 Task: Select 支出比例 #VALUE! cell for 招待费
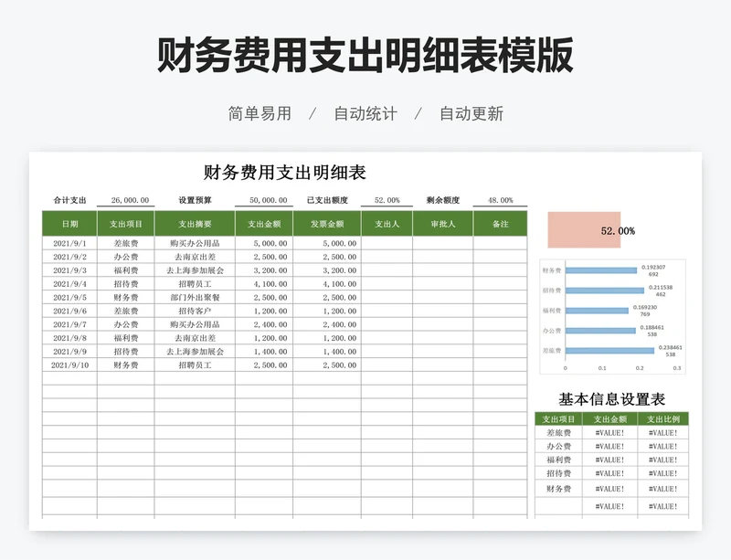click(663, 473)
